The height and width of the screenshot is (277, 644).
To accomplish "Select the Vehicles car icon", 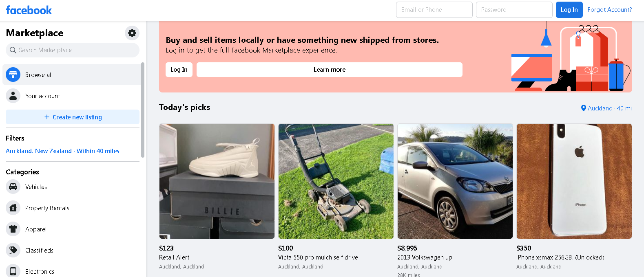I will pyautogui.click(x=13, y=187).
